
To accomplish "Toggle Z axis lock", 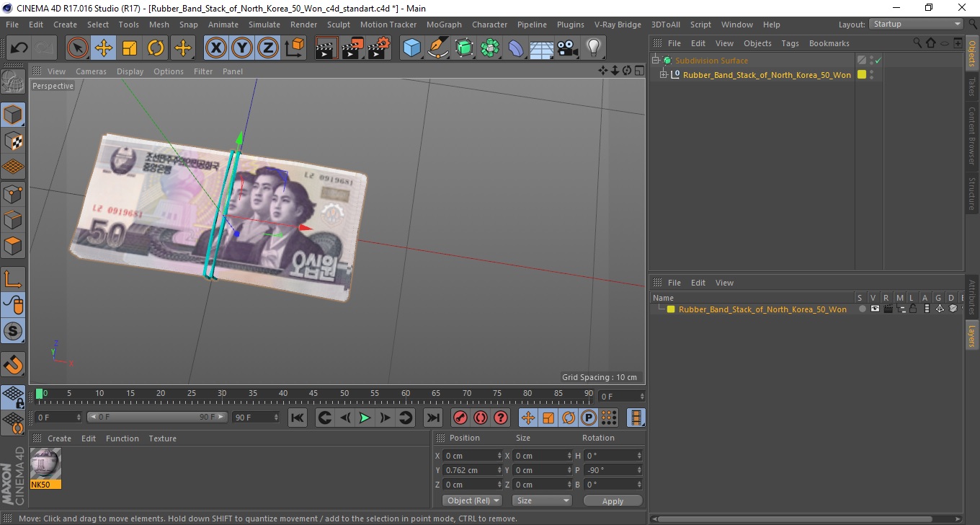I will 268,48.
